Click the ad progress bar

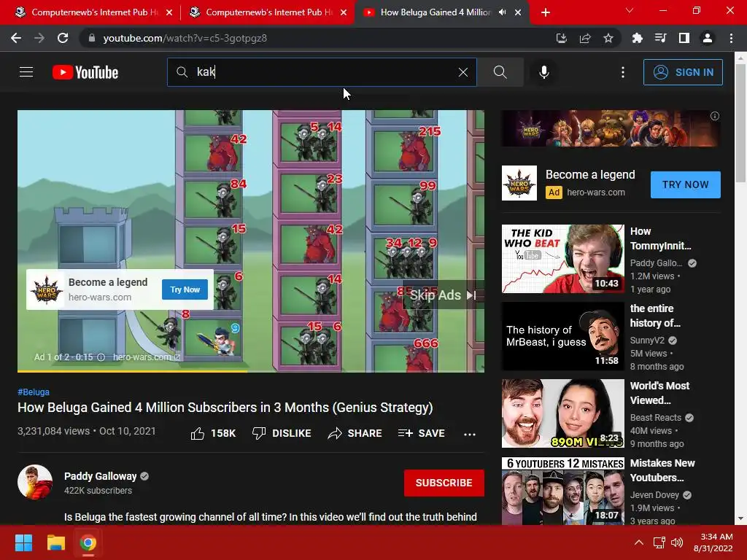[251, 371]
